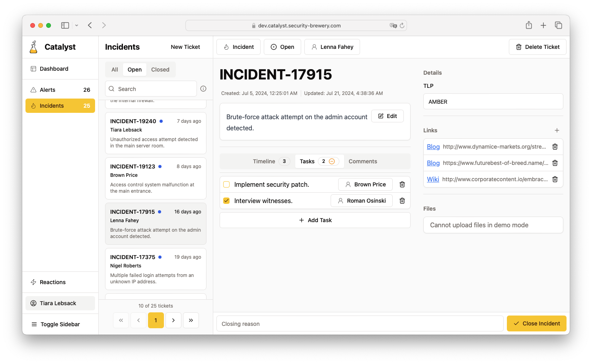The image size is (592, 364).
Task: Click the info icon beside the search field
Action: click(203, 88)
